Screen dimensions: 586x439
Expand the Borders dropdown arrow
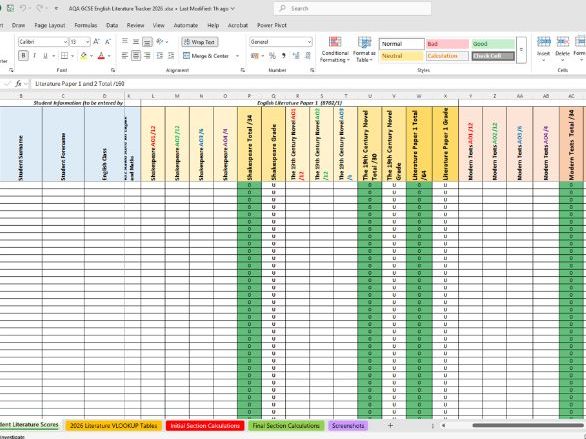point(72,56)
